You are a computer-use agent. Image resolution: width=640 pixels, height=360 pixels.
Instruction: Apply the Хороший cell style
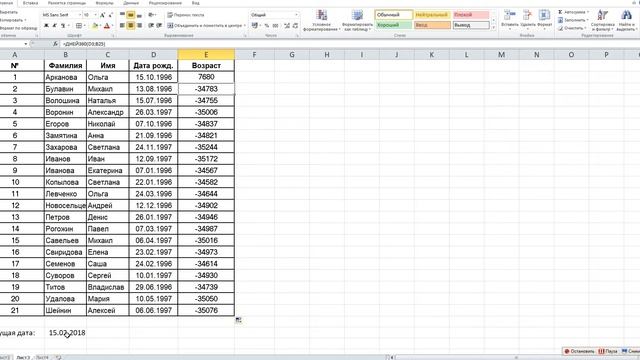[393, 25]
